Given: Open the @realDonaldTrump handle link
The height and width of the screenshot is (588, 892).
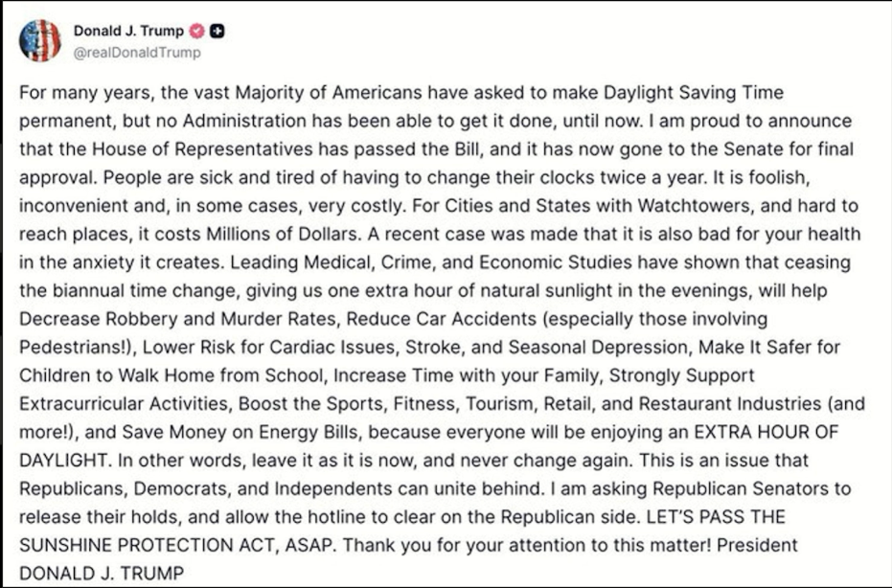Looking at the screenshot, I should pos(137,53).
